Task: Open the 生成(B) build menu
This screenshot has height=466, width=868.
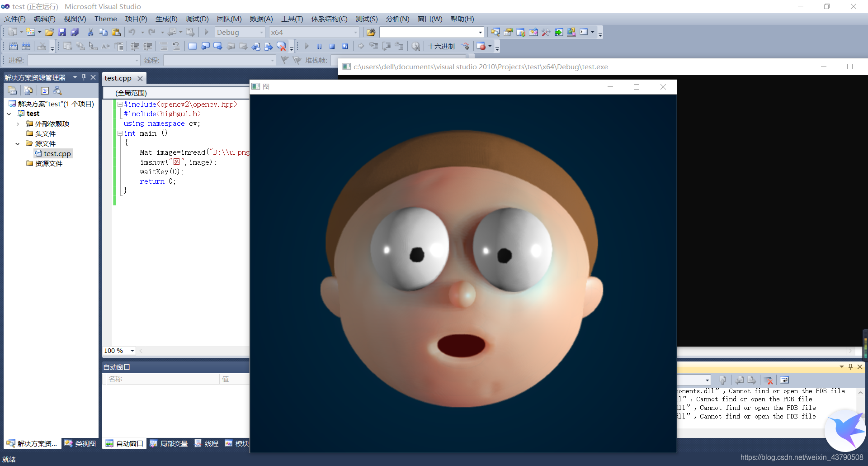Action: (166, 19)
